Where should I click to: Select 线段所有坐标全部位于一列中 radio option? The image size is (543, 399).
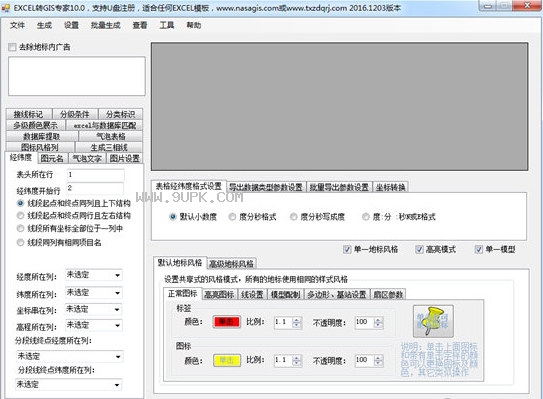pyautogui.click(x=20, y=229)
